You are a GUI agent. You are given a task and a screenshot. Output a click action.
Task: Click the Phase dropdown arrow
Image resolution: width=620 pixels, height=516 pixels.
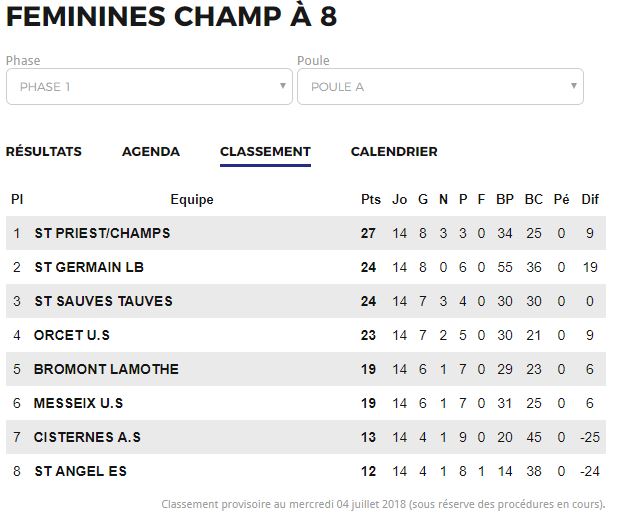point(283,86)
